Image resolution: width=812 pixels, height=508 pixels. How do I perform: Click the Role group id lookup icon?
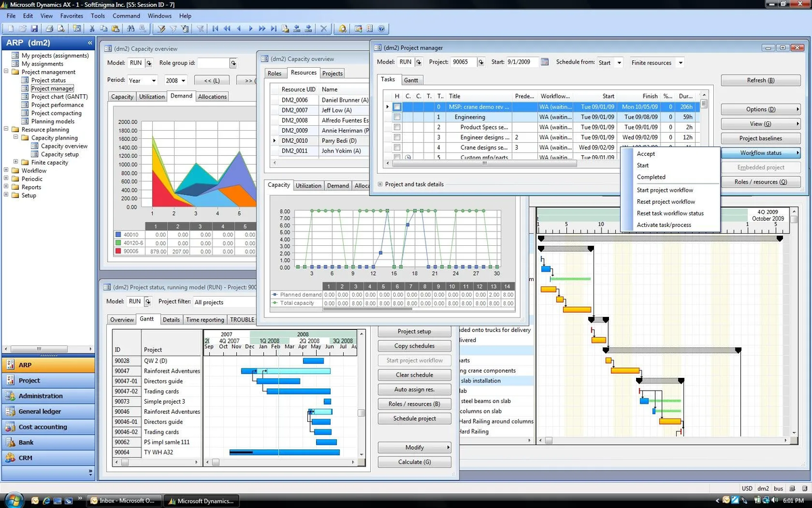click(x=233, y=63)
